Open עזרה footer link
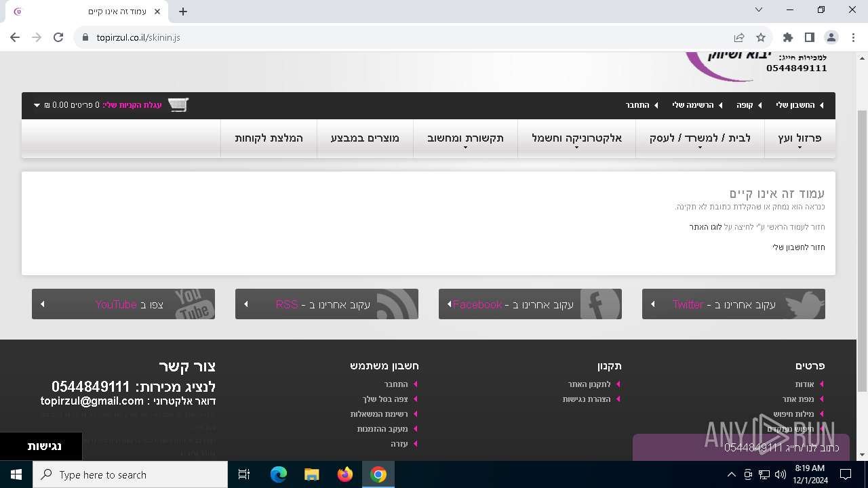 click(399, 444)
